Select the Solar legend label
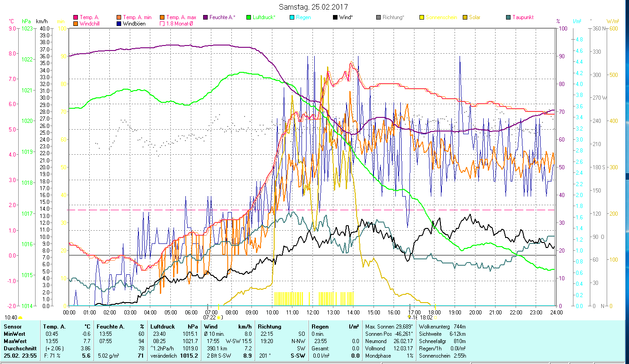Image resolution: width=629 pixels, height=364 pixels. click(475, 17)
